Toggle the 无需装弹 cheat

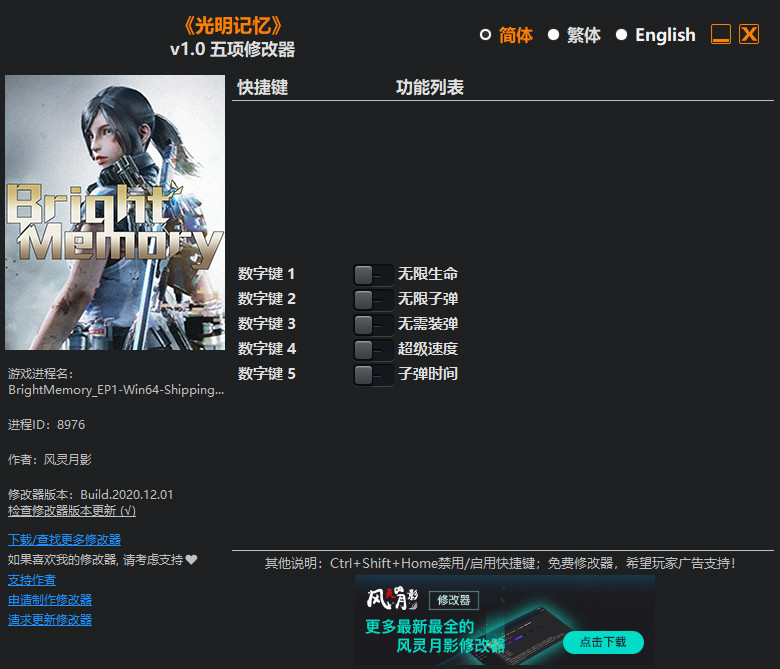[373, 324]
